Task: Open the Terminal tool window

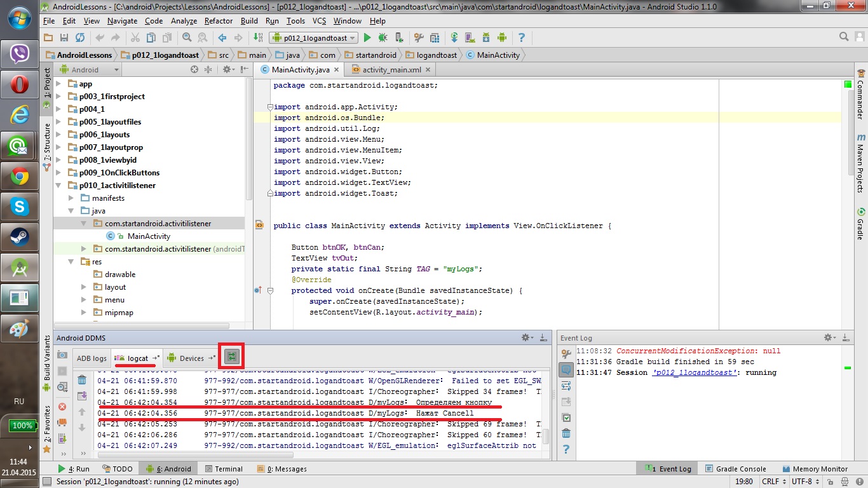Action: point(223,469)
